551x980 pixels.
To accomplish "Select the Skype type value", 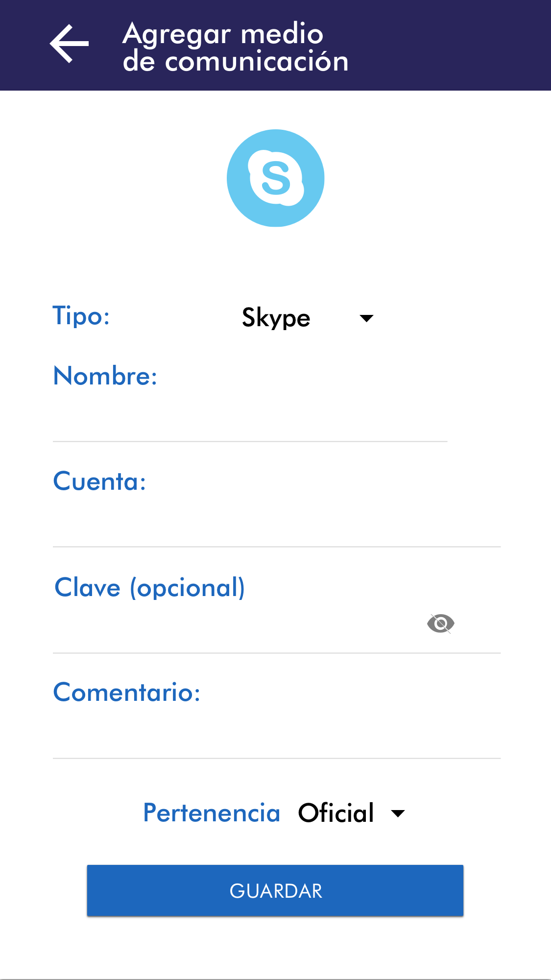I will [276, 318].
